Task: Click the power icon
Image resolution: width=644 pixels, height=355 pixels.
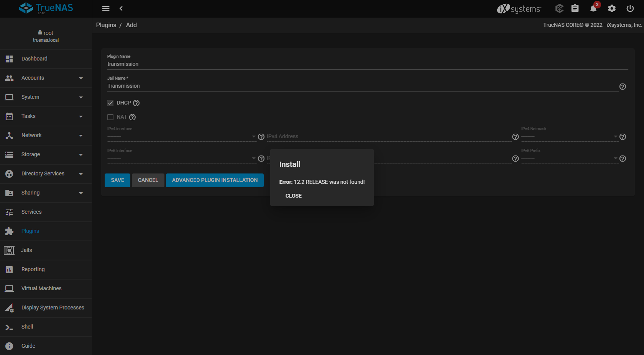Action: pos(630,8)
